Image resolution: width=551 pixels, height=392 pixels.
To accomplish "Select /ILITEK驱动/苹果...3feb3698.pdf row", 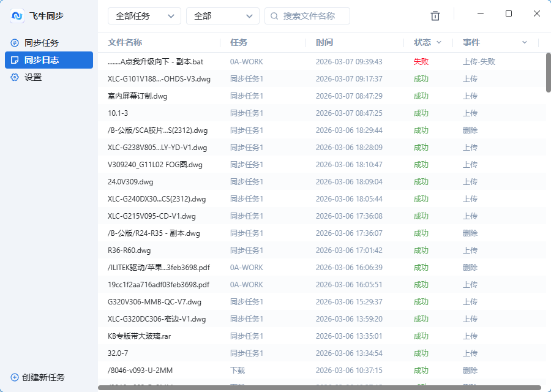I will click(321, 268).
